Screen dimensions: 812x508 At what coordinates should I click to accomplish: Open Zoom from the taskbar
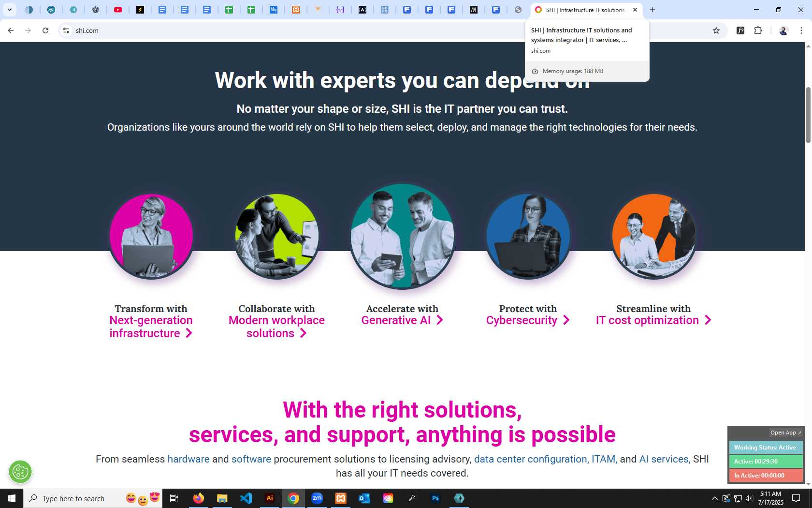pos(317,498)
